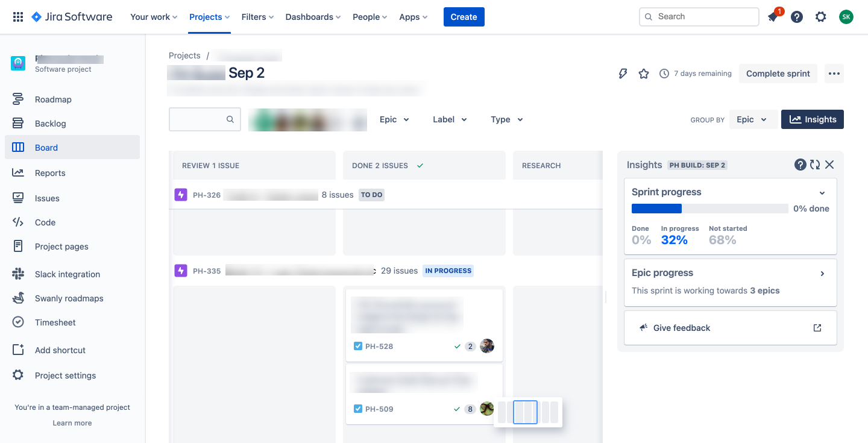Open the Dashboards dropdown
This screenshot has height=443, width=868.
313,17
